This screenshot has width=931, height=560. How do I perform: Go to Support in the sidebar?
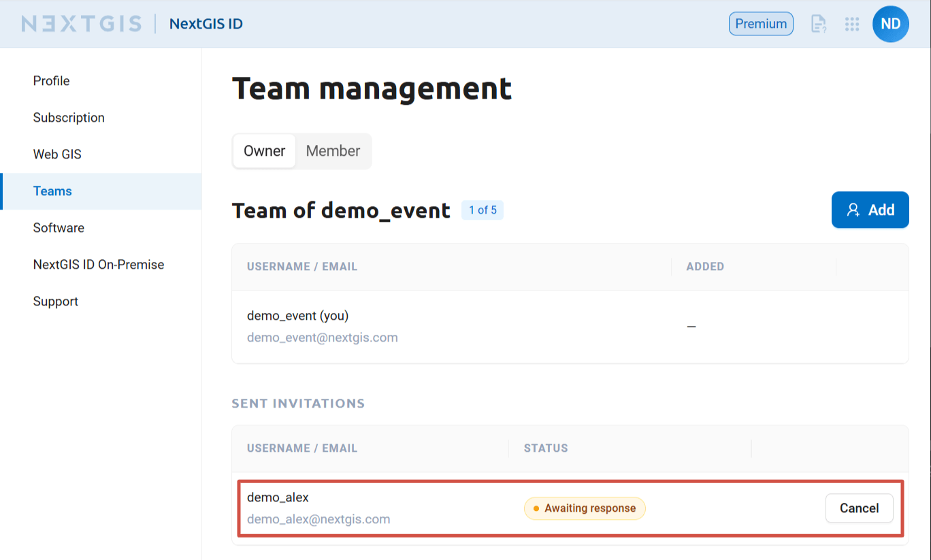point(101,301)
